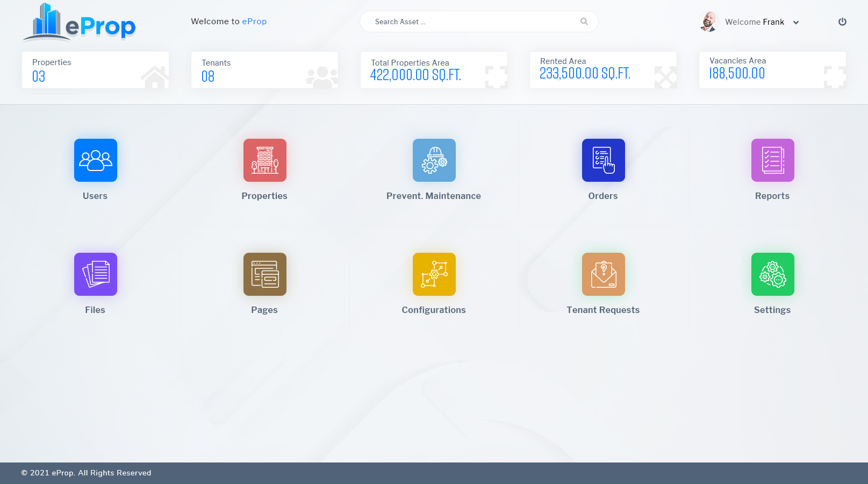868x484 pixels.
Task: Open the Configurations icon
Action: 434,274
